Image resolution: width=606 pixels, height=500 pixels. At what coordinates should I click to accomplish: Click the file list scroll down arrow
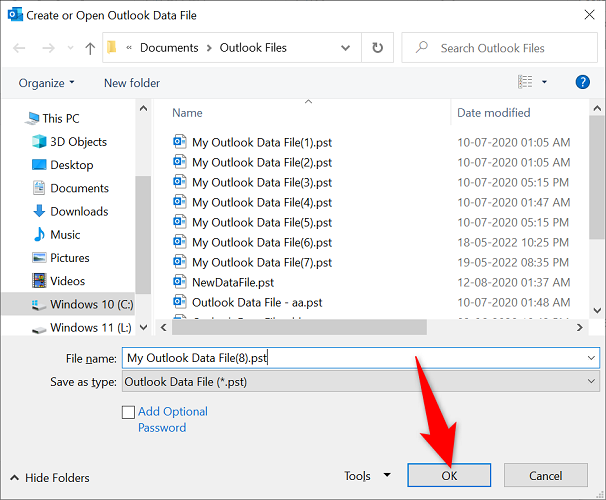point(597,310)
